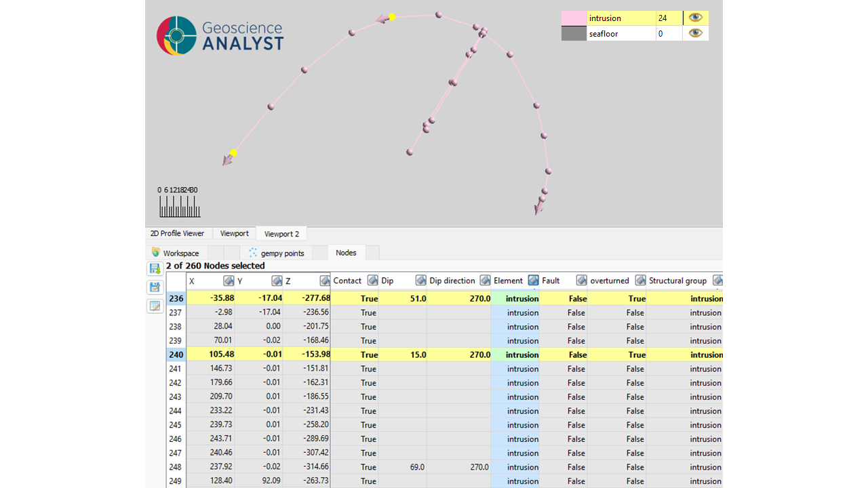Viewport: 868px width, 488px height.
Task: Click the Contact column header icon
Action: 372,281
